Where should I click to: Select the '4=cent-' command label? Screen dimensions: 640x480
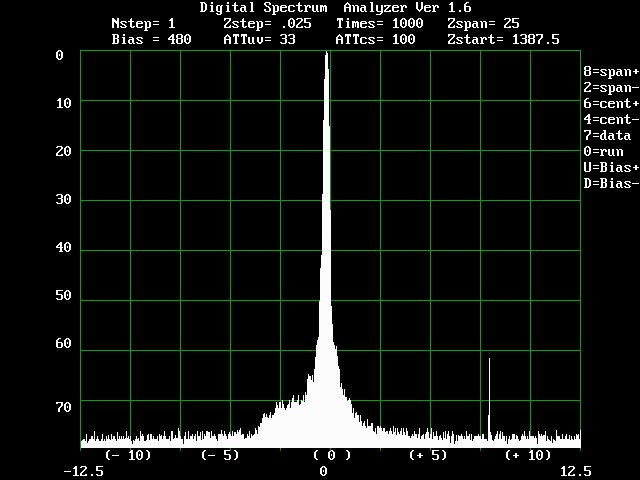[x=611, y=120]
